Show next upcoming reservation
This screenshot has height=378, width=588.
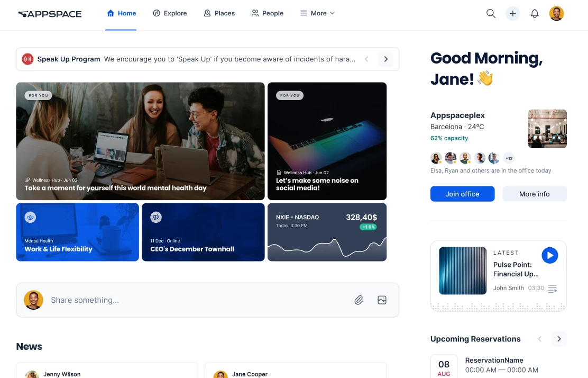559,339
